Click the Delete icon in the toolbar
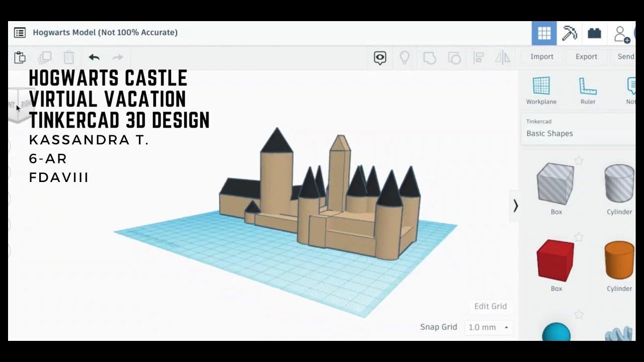This screenshot has height=362, width=644. click(69, 57)
